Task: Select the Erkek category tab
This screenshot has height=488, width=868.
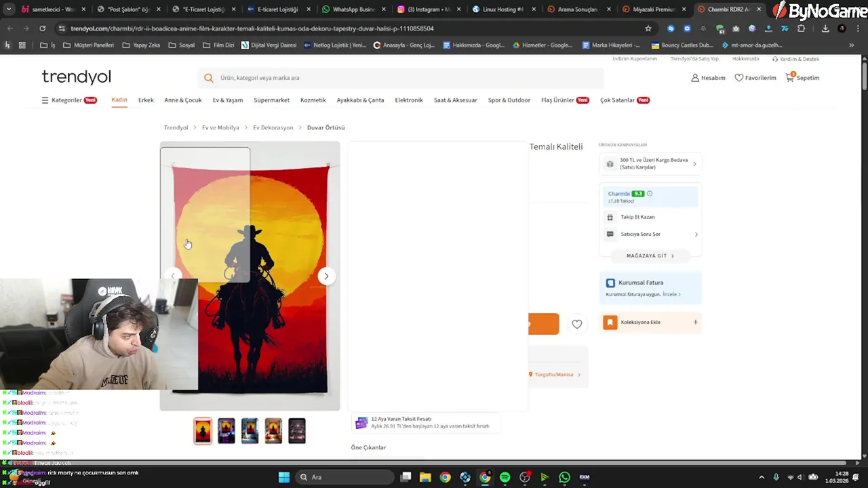Action: click(x=146, y=100)
